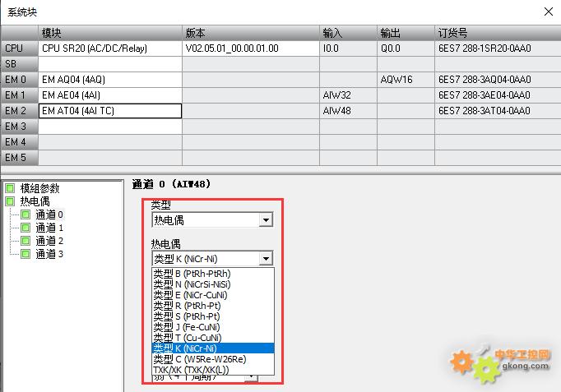Select the EM 3 row header

click(x=20, y=127)
